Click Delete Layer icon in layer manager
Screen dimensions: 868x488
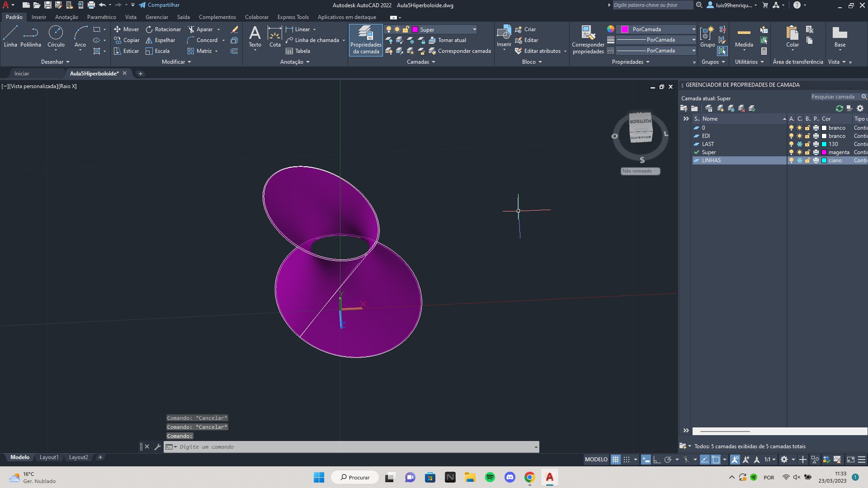pyautogui.click(x=741, y=108)
